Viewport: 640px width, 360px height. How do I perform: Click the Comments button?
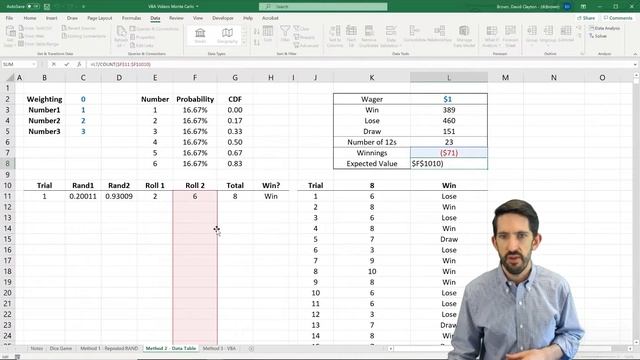(618, 18)
